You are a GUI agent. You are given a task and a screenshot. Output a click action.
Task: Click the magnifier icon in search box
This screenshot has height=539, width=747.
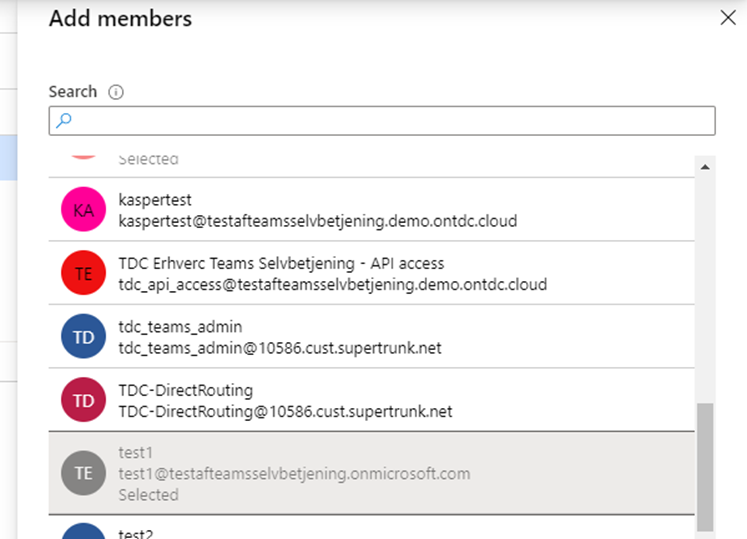pos(64,120)
